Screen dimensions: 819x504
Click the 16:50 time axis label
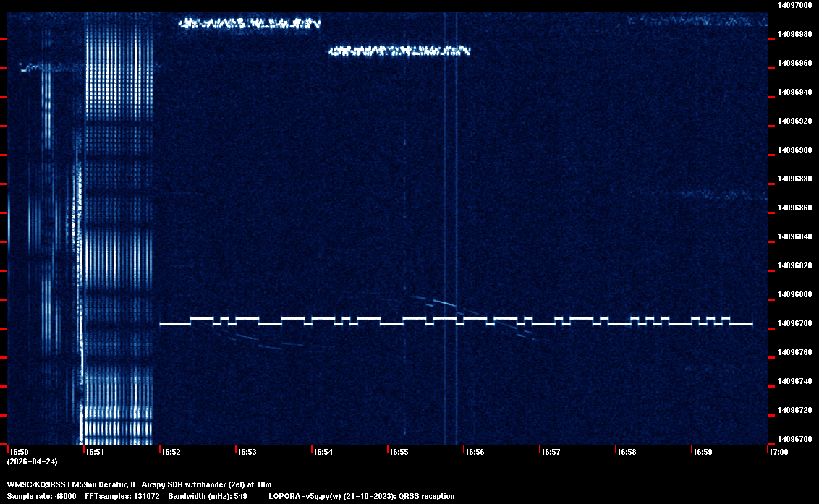(x=19, y=452)
